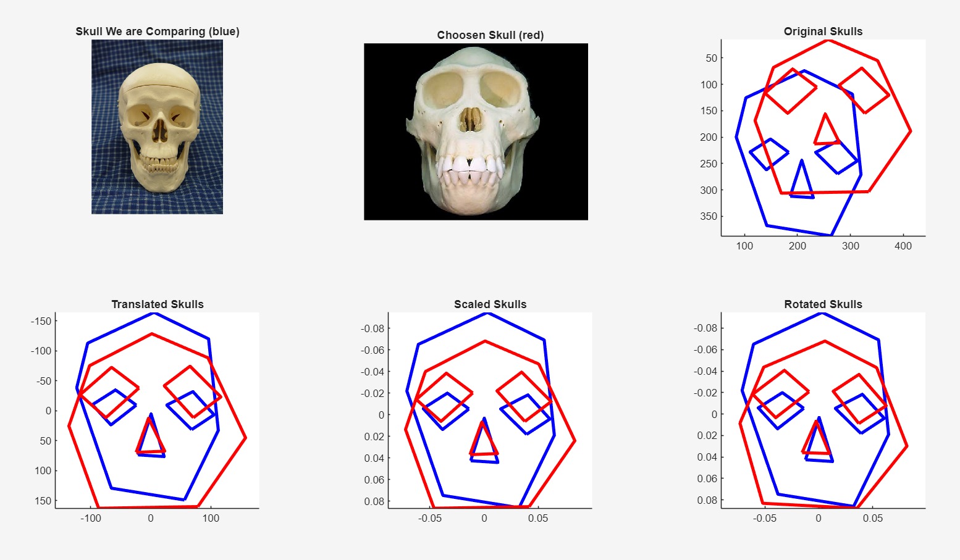The image size is (960, 560).
Task: Click the 0.08 y-axis tick in Scaled Skulls
Action: click(374, 501)
